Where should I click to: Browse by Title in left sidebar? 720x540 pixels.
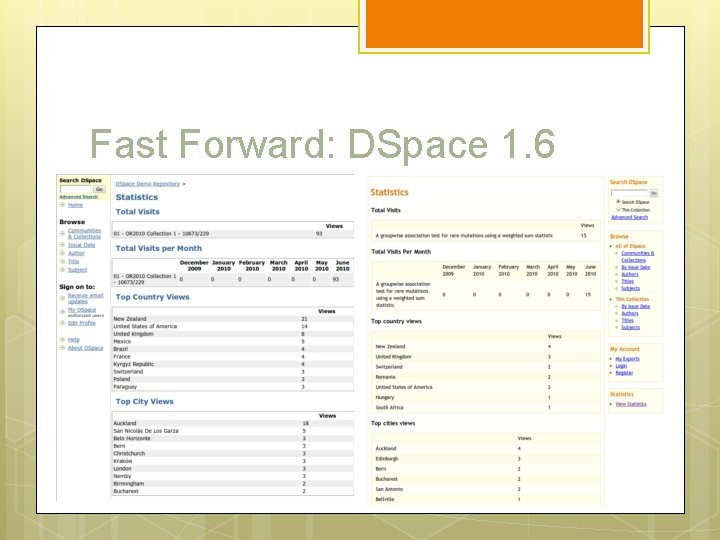[73, 261]
